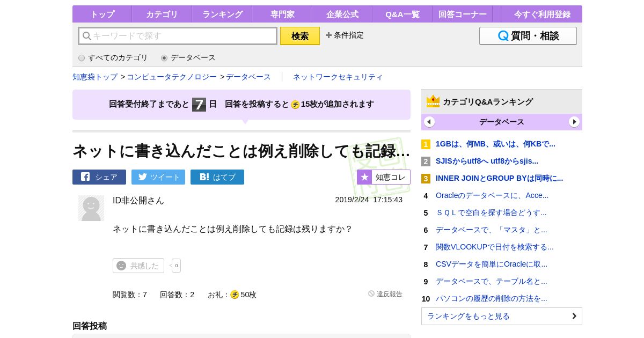Image resolution: width=644 pixels, height=338 pixels.
Task: Open コンピュータテクノロジー breadcrumb link
Action: [172, 77]
